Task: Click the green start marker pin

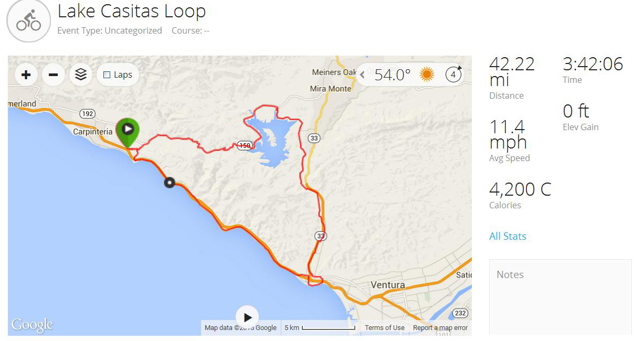Action: pyautogui.click(x=128, y=130)
